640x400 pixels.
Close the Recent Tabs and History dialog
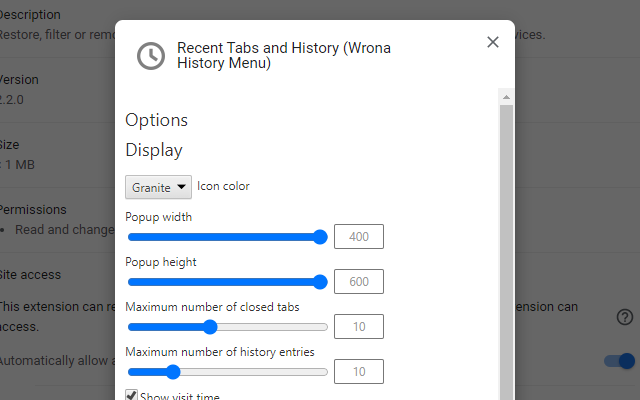click(x=492, y=42)
